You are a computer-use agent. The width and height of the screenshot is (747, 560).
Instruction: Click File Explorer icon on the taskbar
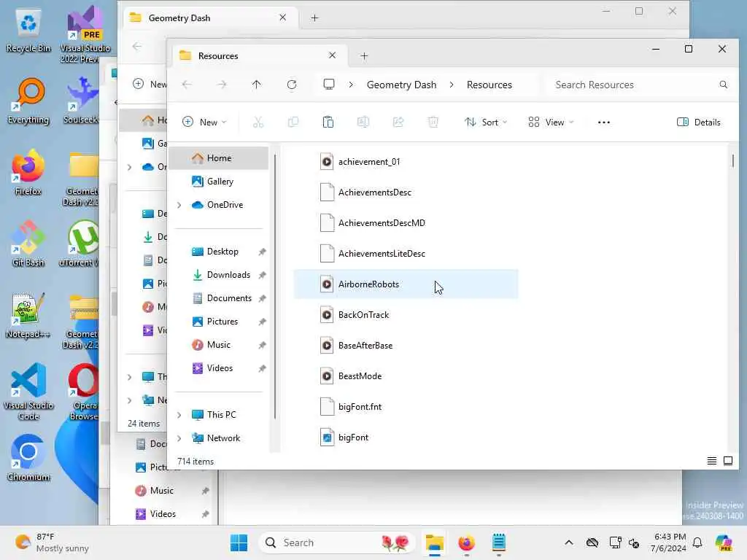(435, 542)
